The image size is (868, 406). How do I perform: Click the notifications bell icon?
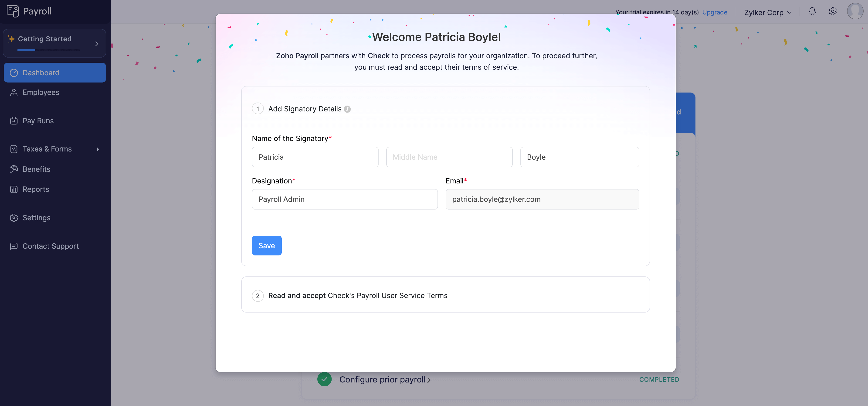pos(812,12)
